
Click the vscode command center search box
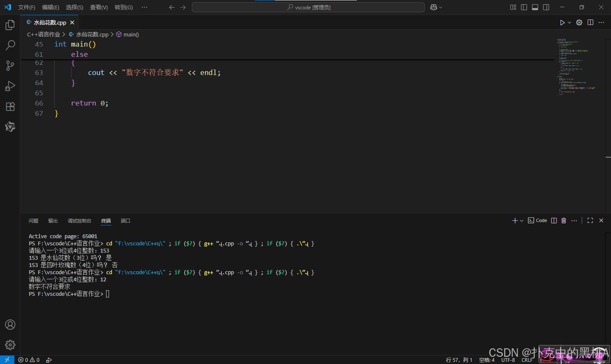pyautogui.click(x=308, y=7)
